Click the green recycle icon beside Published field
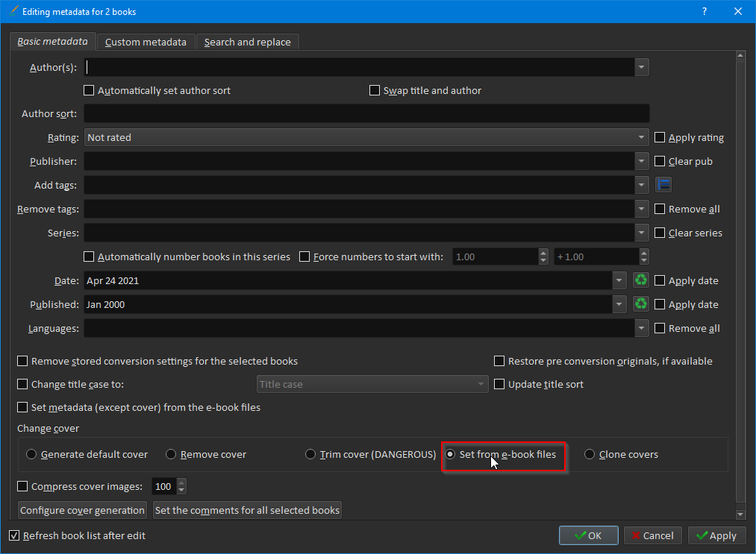This screenshot has height=554, width=756. coord(641,303)
